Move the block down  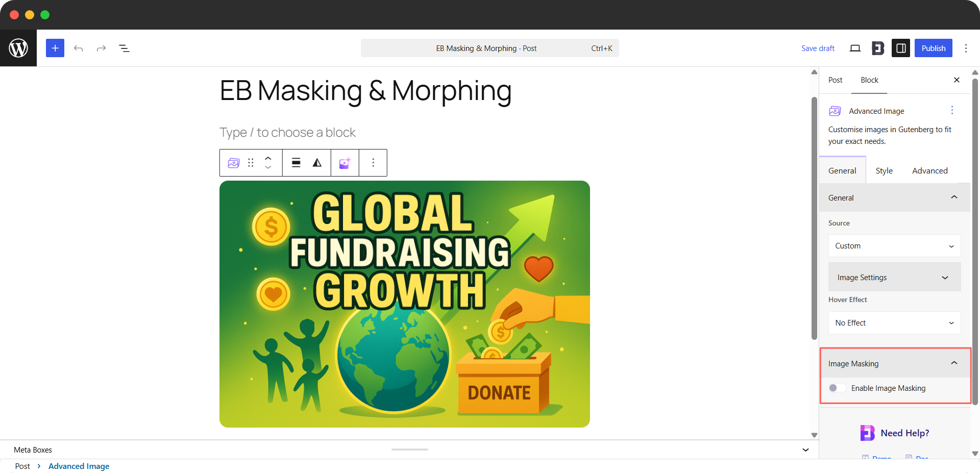268,167
